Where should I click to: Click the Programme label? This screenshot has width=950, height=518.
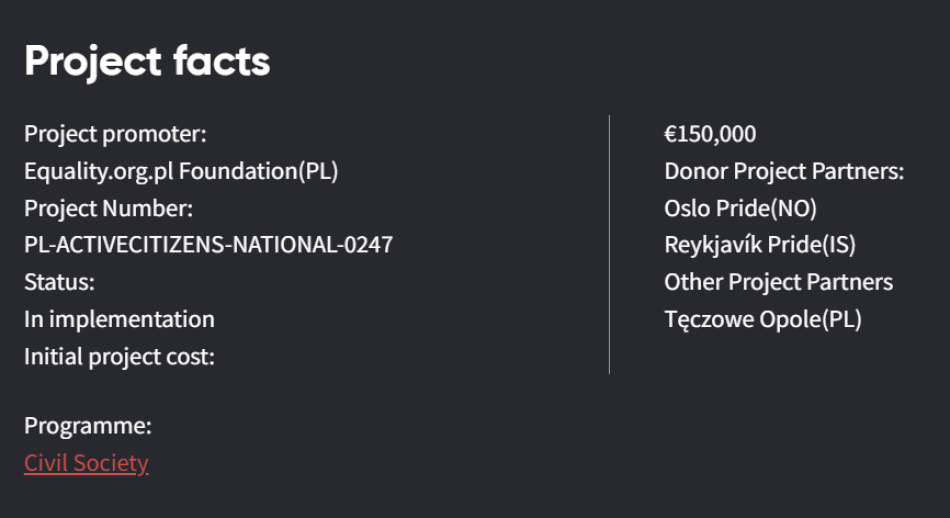[88, 426]
